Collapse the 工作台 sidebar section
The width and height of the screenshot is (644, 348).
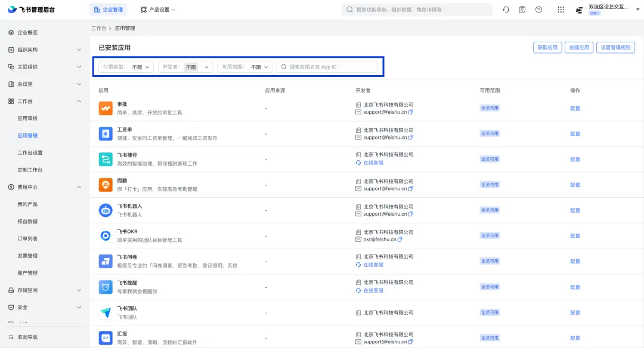(79, 101)
